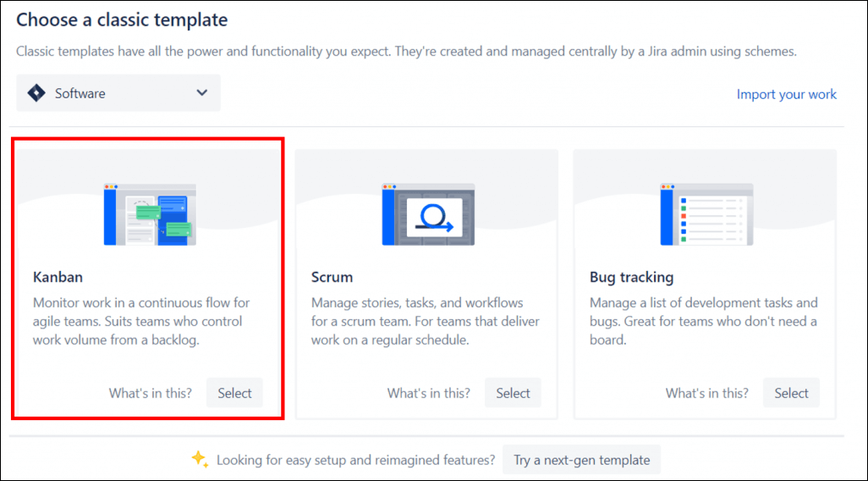This screenshot has height=481, width=868.
Task: Click the Looking for easy setup text
Action: [x=355, y=460]
